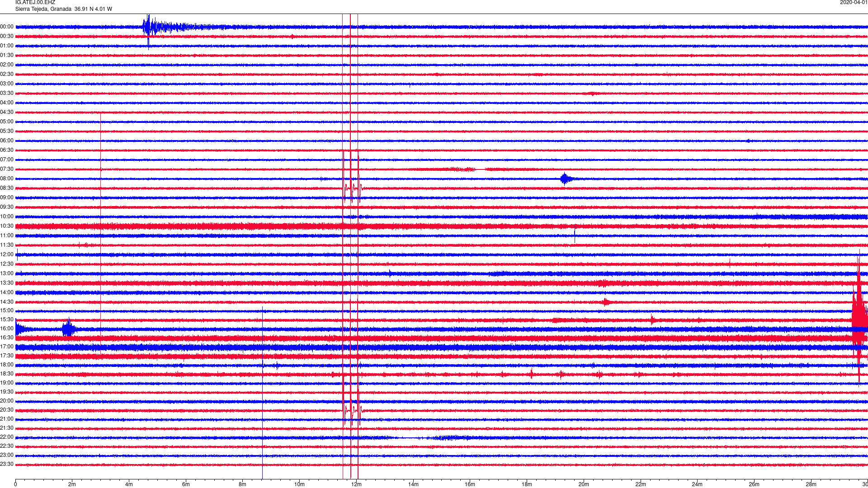868x488 pixels.
Task: Select the 07:30 time row label
Action: click(7, 169)
